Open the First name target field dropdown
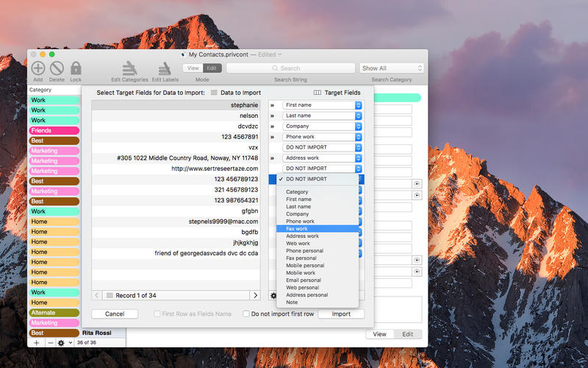Image resolution: width=588 pixels, height=368 pixels. 322,105
